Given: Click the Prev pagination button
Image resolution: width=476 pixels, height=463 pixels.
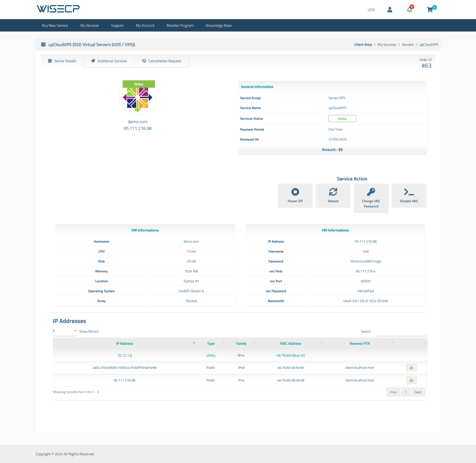Looking at the screenshot, I should click(x=393, y=392).
